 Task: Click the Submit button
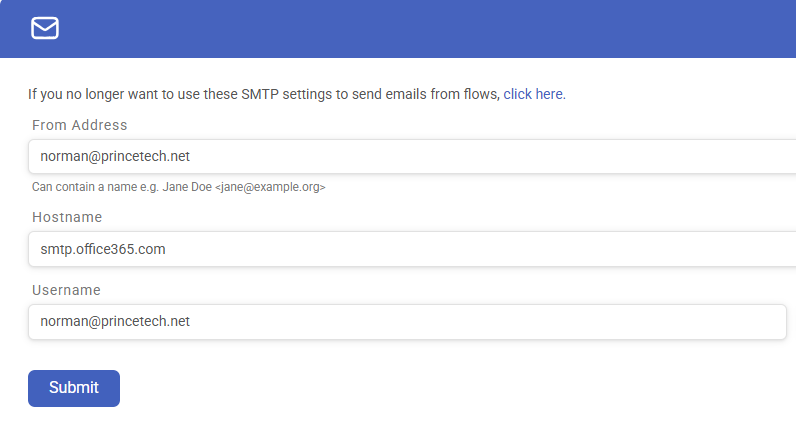pyautogui.click(x=74, y=388)
